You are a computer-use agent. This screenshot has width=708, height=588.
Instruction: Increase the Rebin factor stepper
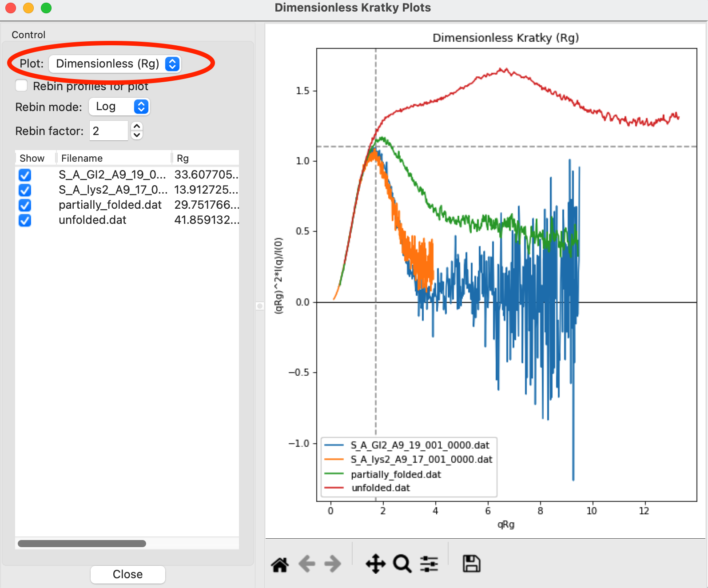[x=137, y=127]
